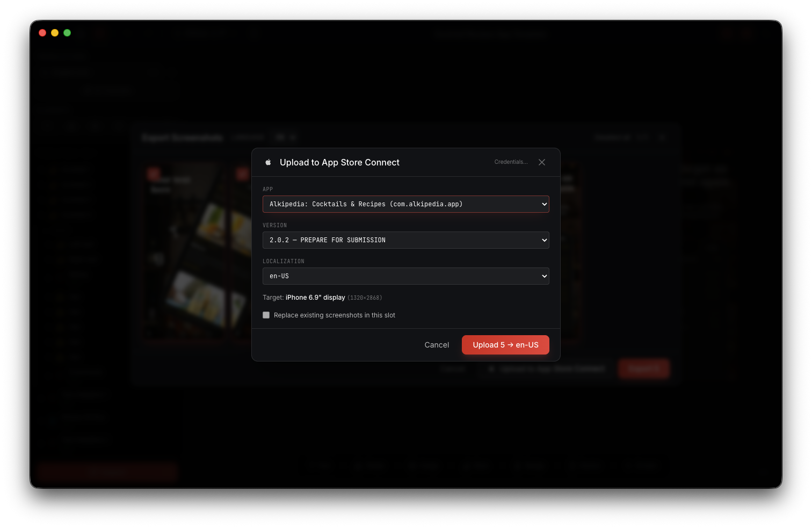The image size is (812, 528).
Task: Click the red close window button
Action: click(42, 33)
